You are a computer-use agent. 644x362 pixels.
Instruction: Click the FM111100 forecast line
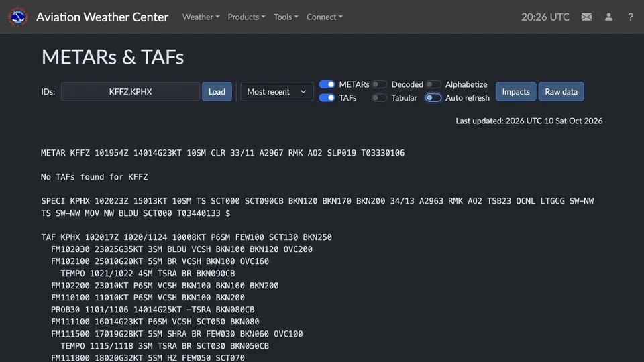(155, 322)
